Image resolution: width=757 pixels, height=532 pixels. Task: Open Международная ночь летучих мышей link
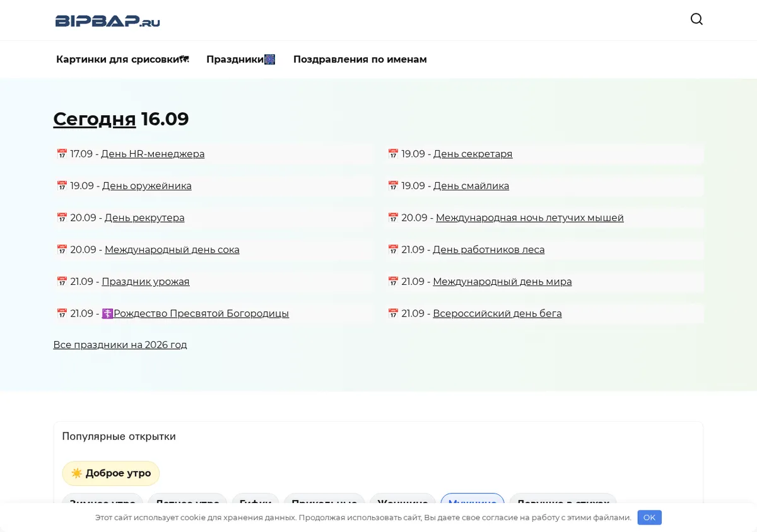coord(530,217)
